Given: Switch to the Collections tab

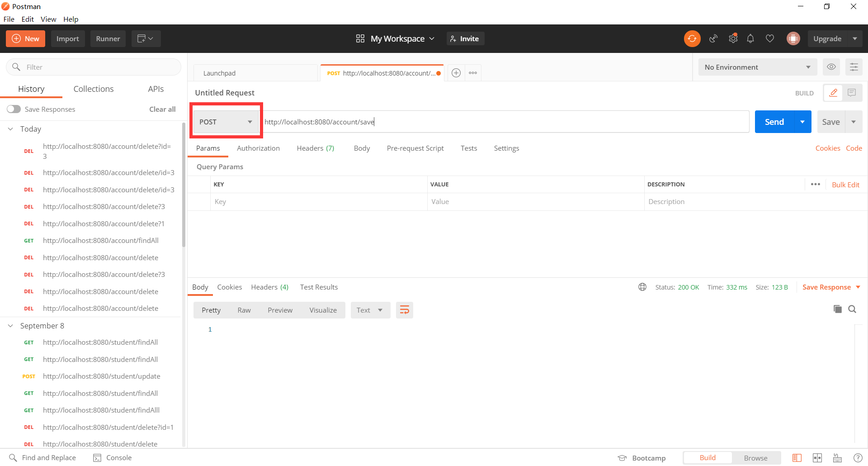Looking at the screenshot, I should (94, 89).
